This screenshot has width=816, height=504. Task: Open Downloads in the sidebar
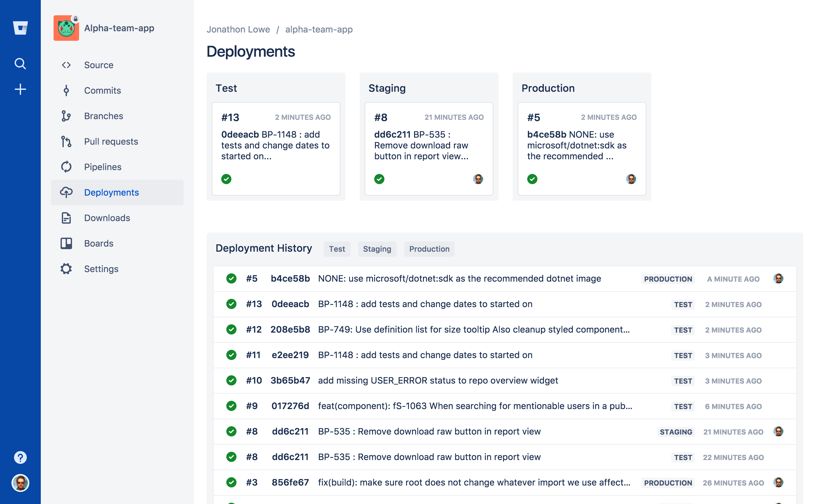pos(107,218)
